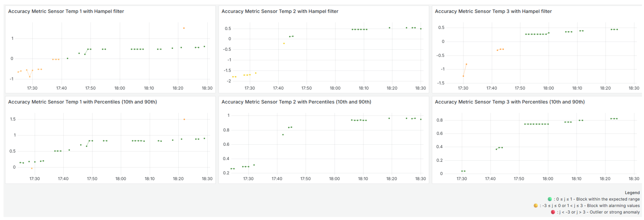Open the Sensor Temp 1 Hampel filter panel title menu
This screenshot has width=644, height=220.
click(66, 11)
